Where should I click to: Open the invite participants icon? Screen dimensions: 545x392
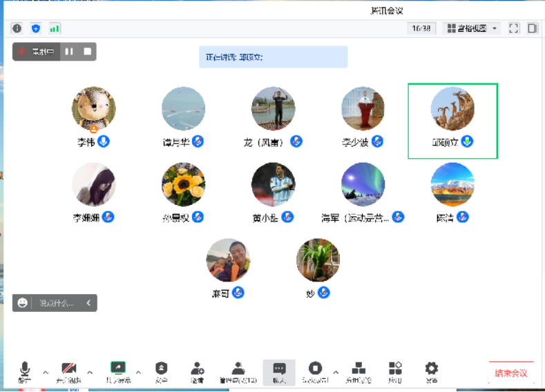point(198,371)
